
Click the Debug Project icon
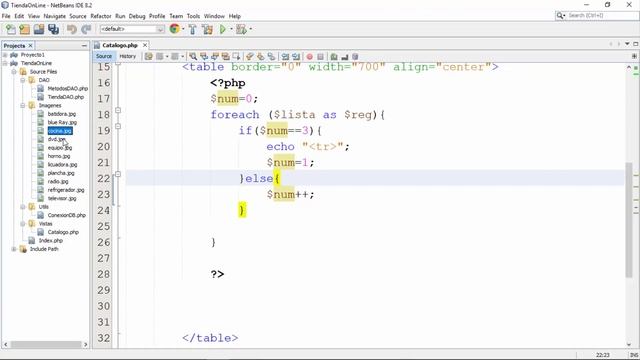coord(241,29)
